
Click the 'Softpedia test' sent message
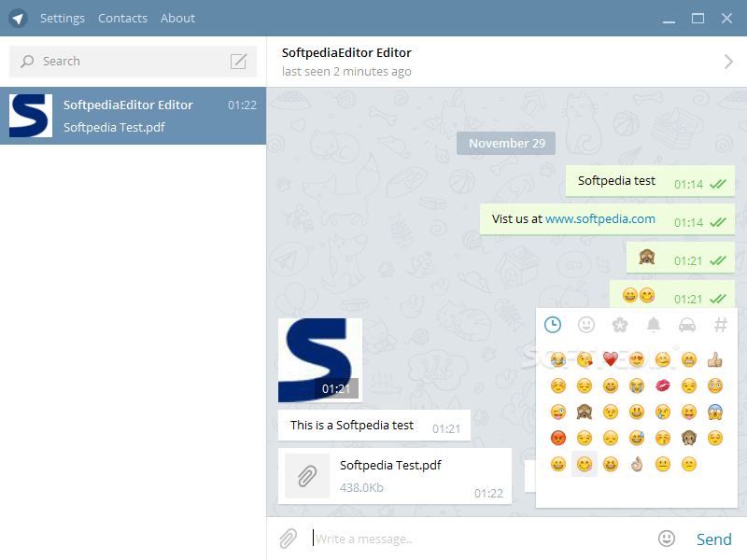point(650,181)
